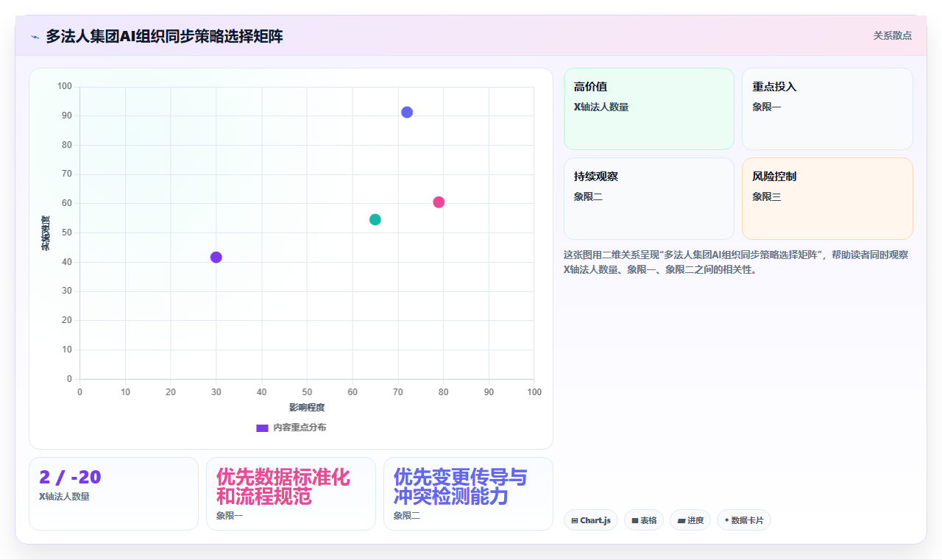
Task: Open the 风险控制 card
Action: coord(827,199)
